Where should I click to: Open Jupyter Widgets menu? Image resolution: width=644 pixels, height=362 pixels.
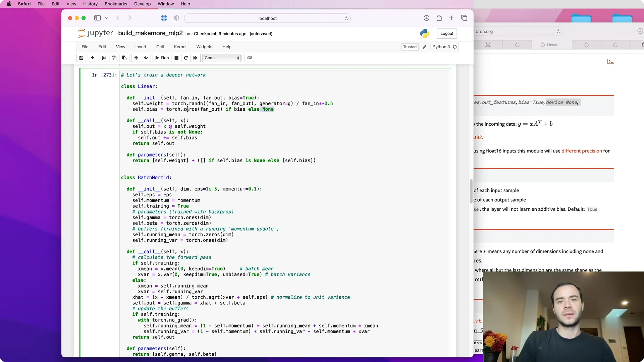[x=204, y=47]
